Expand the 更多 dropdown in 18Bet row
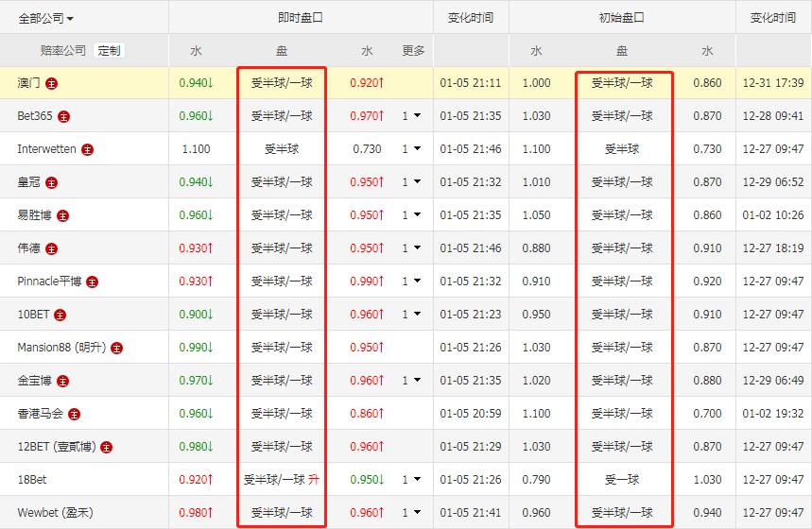Viewport: 812px width, 529px height. coord(411,480)
